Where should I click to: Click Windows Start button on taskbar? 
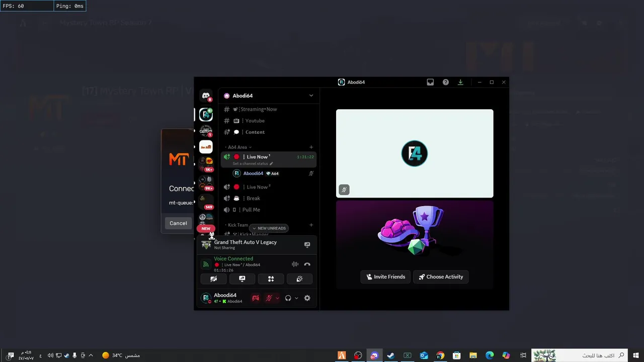[x=635, y=355]
